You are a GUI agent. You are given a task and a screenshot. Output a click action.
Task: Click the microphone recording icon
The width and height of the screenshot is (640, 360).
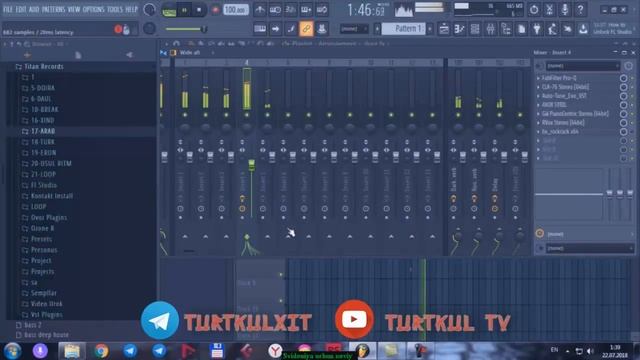pyautogui.click(x=564, y=9)
